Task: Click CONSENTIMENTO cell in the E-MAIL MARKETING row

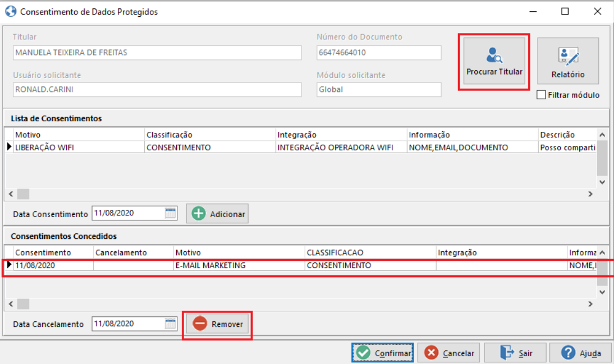Action: tap(370, 265)
